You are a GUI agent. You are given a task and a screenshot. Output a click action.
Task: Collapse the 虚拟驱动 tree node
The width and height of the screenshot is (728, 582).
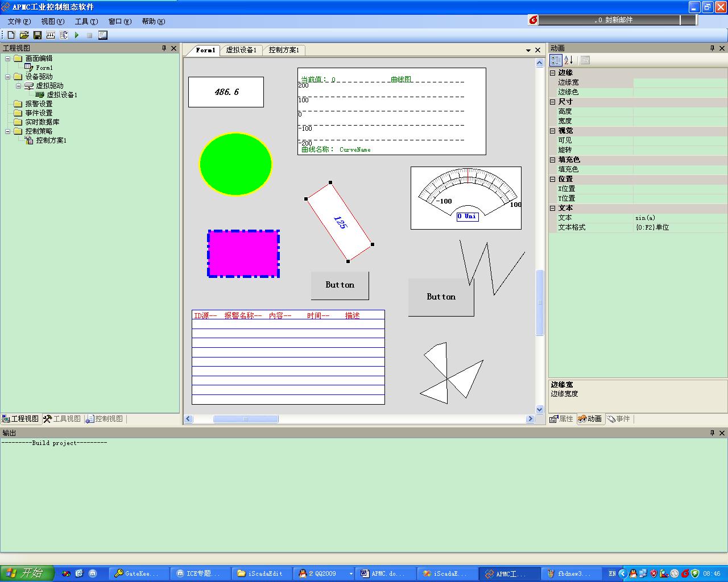(18, 86)
